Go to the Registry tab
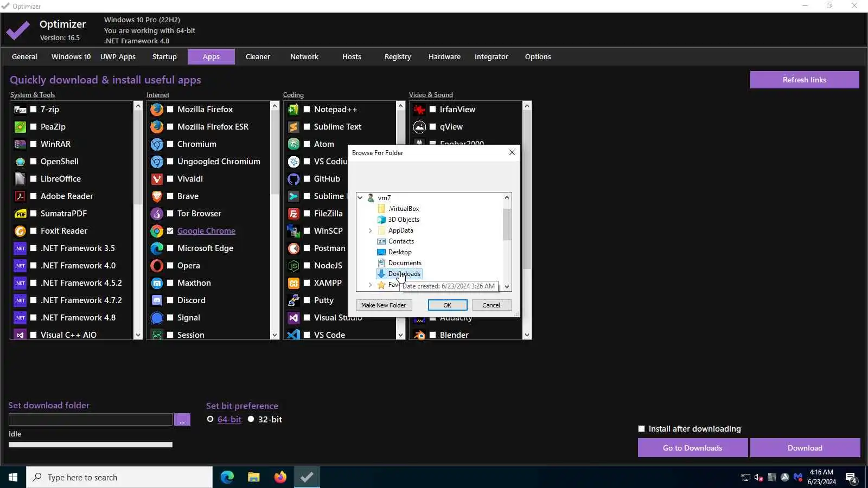Screen dimensions: 868x488 point(398,56)
